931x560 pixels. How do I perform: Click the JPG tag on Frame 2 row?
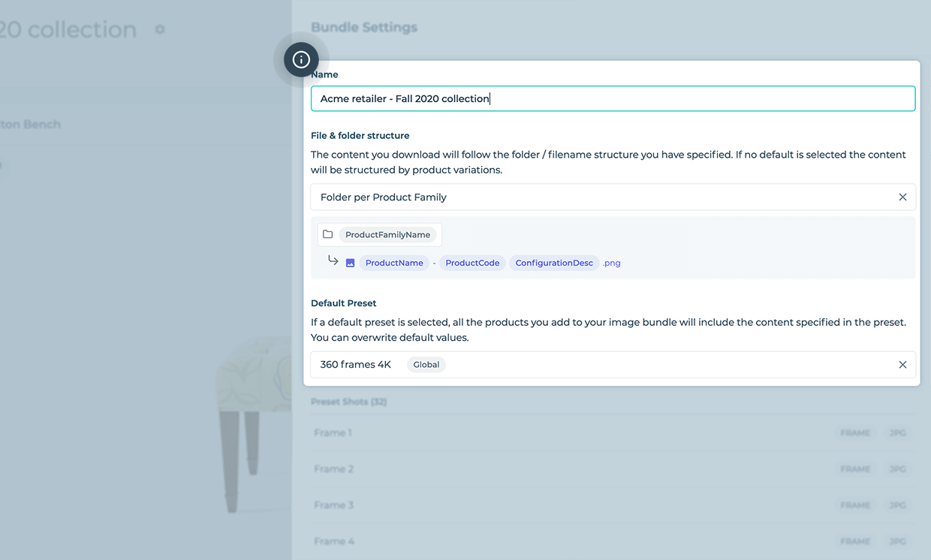click(898, 468)
